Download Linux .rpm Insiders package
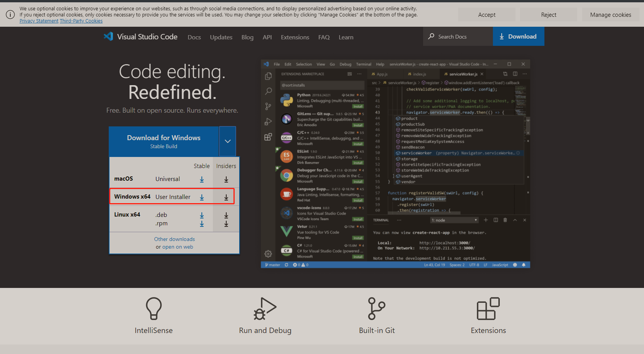The width and height of the screenshot is (644, 354). click(x=226, y=224)
